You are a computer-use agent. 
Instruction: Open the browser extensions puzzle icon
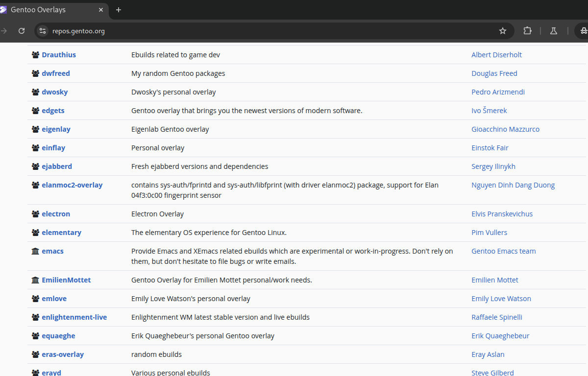[527, 31]
